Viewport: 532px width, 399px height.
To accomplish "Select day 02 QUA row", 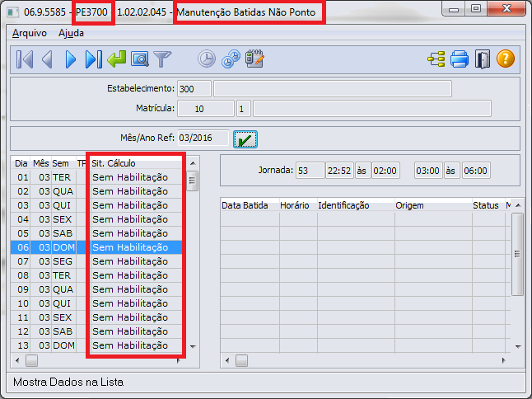I will coord(96,191).
